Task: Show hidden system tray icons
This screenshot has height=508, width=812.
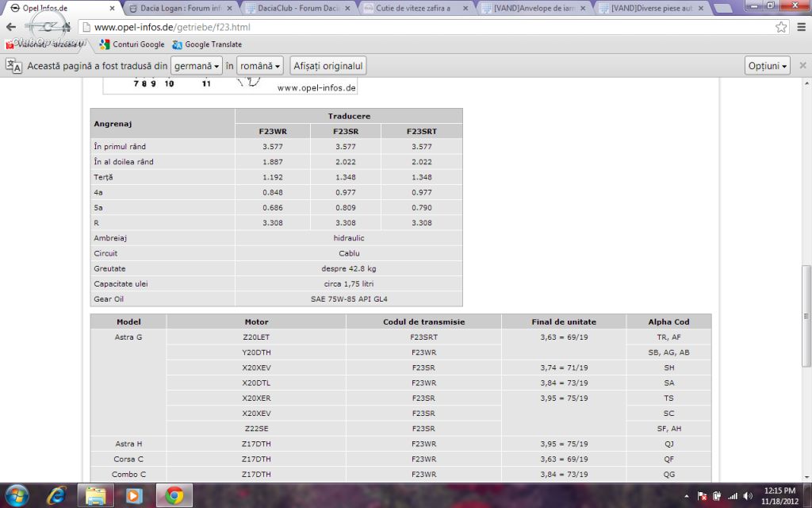Action: pyautogui.click(x=687, y=496)
